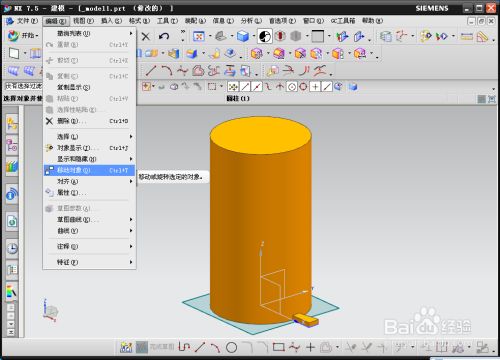Screen dimensions: 500x360
Task: Choose 复制显示 (Copy Display) menu entry
Action: pos(89,87)
